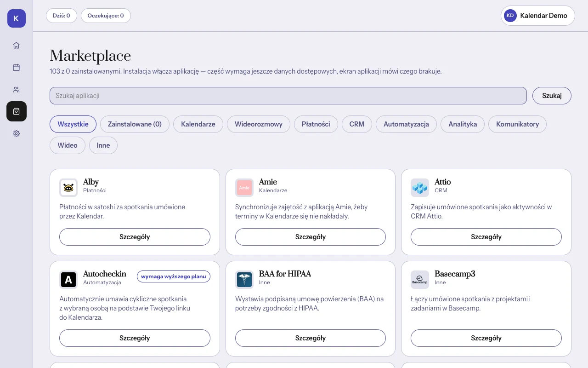This screenshot has height=368, width=588.
Task: Click the Inne label under BAA for HIPAA
Action: (265, 282)
